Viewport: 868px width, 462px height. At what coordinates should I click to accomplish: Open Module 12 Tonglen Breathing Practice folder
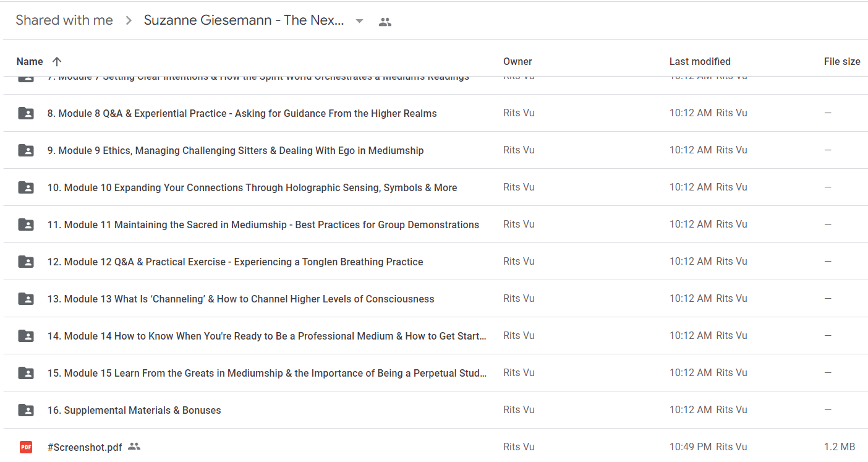point(235,262)
